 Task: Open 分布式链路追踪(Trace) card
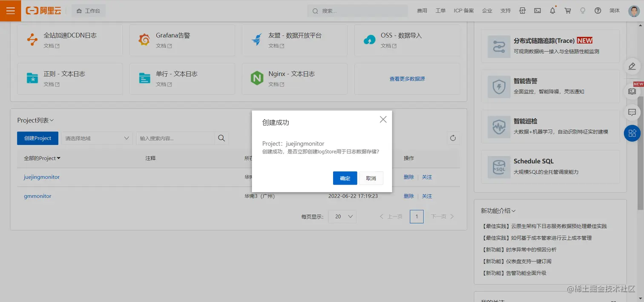[x=550, y=46]
